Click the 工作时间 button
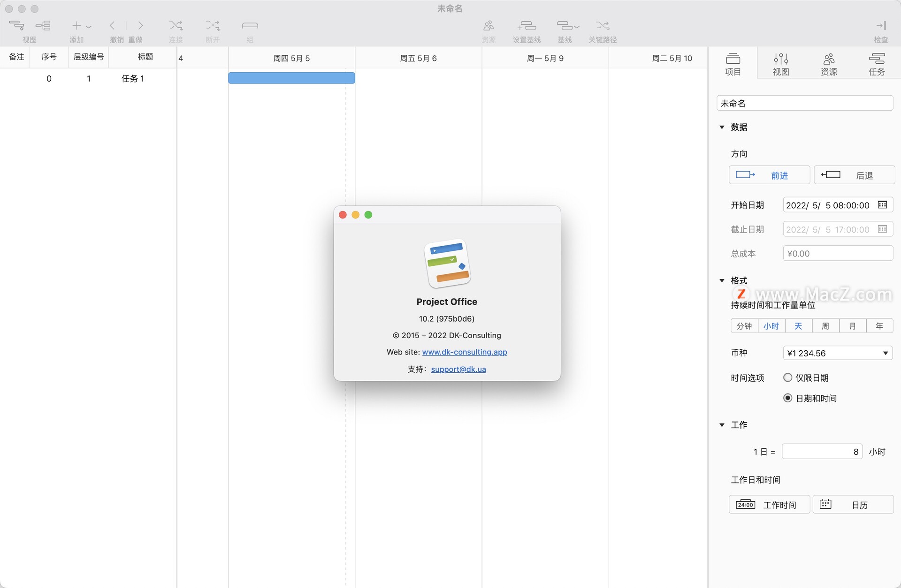Screen dimensions: 901x588 769,505
